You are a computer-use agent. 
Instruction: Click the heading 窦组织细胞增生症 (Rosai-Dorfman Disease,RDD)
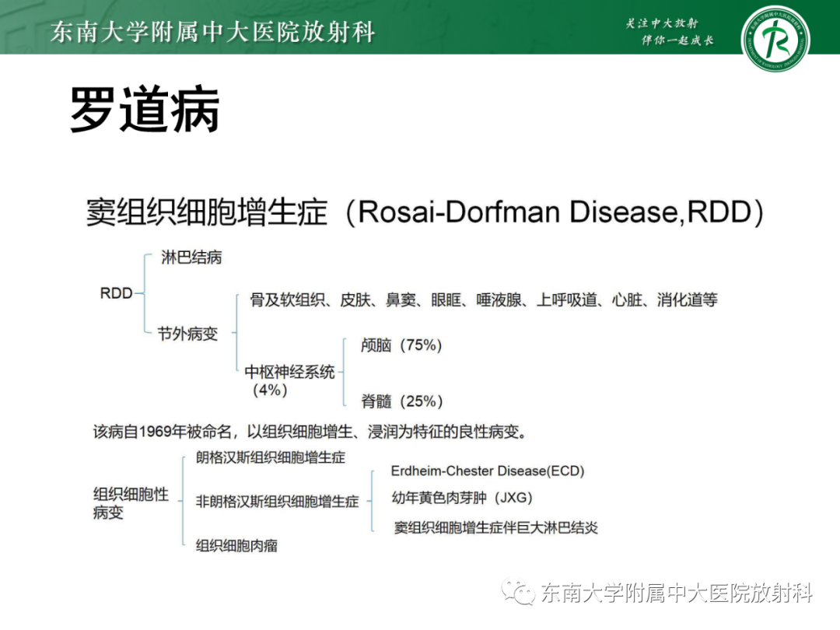[x=425, y=212]
